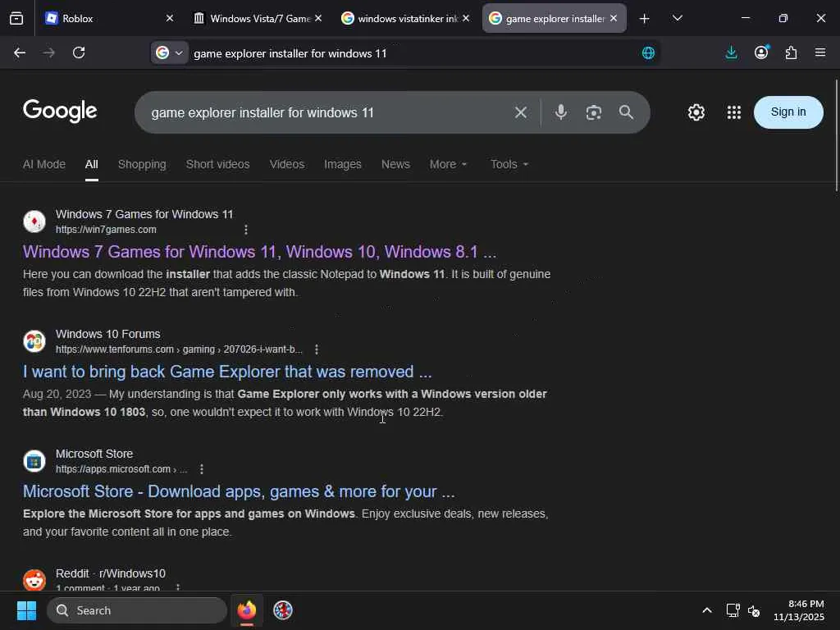Viewport: 840px width, 630px height.
Task: Open Google quick settings gear
Action: tap(696, 112)
